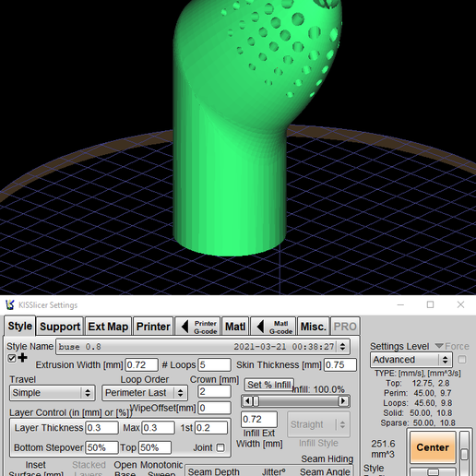Minimize the KISSlicer Settings window
Image resolution: width=476 pixels, height=476 pixels.
[x=400, y=304]
